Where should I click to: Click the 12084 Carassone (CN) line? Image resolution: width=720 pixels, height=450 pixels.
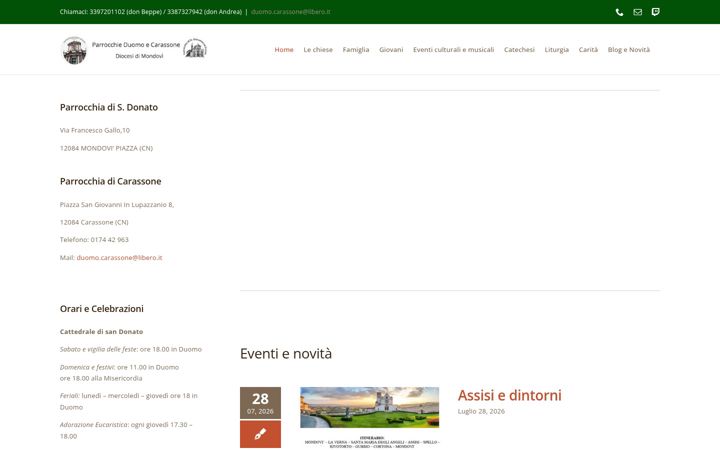(x=94, y=222)
